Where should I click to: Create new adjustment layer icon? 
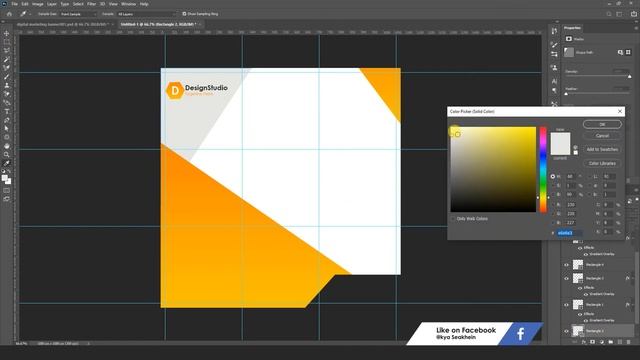602,342
